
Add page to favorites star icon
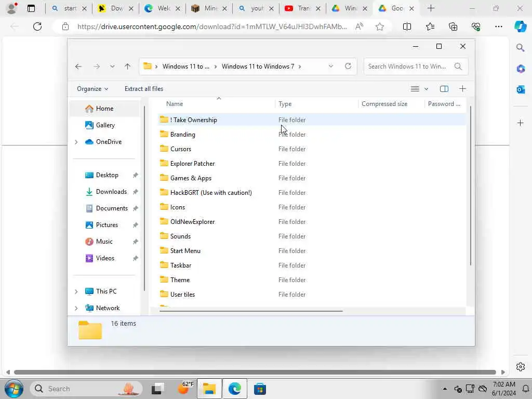click(380, 26)
